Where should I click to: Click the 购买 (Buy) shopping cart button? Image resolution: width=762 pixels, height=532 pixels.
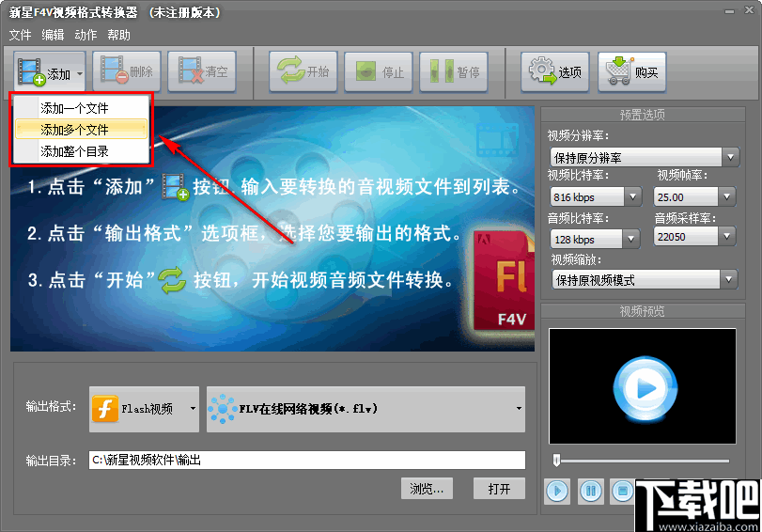pyautogui.click(x=631, y=71)
